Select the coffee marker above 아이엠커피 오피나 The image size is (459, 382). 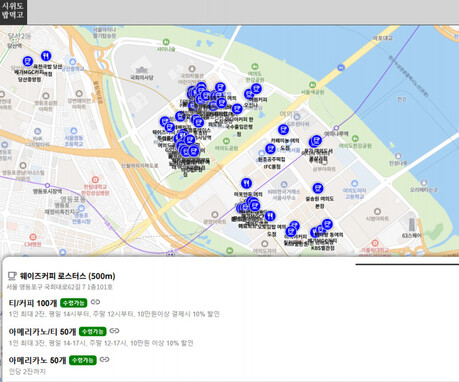click(x=256, y=89)
